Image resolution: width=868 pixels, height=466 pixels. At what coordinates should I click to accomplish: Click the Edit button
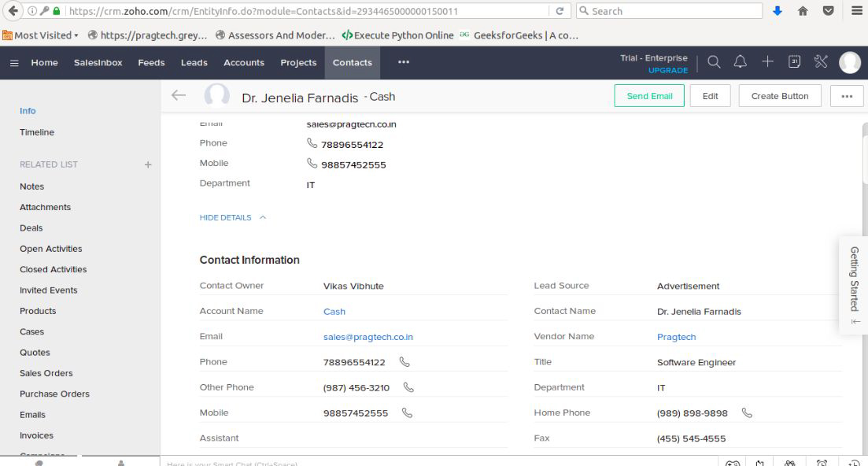pos(711,96)
